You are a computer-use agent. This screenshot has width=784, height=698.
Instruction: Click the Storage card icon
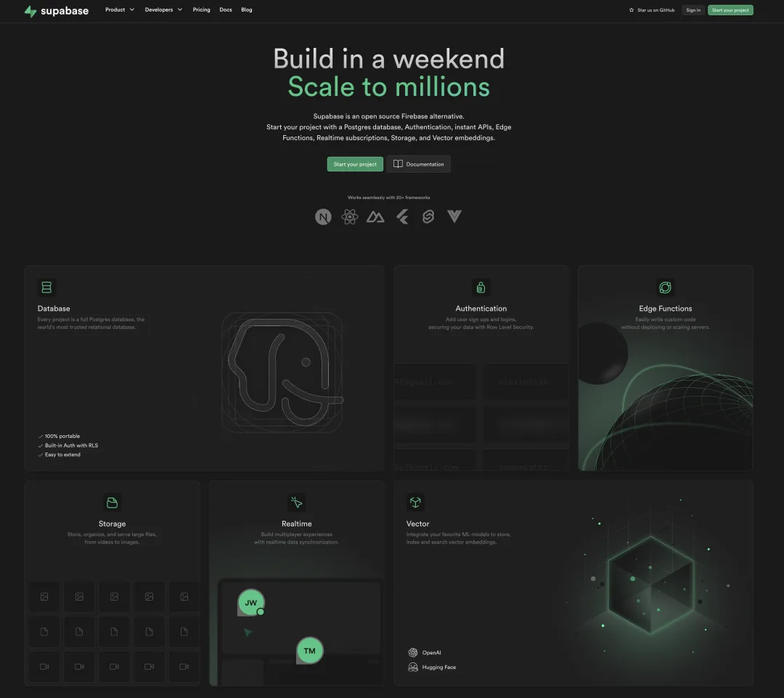click(x=112, y=503)
